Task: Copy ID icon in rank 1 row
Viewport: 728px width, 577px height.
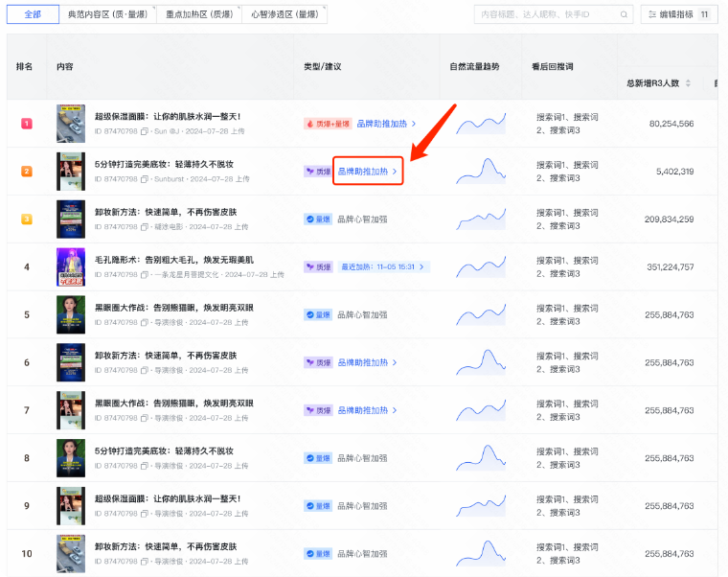Action: tap(145, 131)
